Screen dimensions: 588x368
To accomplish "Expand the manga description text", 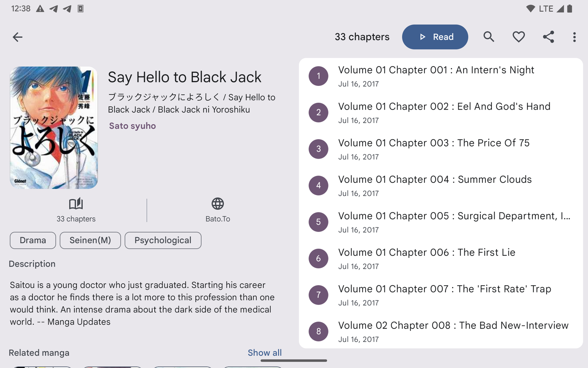I will pos(142,303).
